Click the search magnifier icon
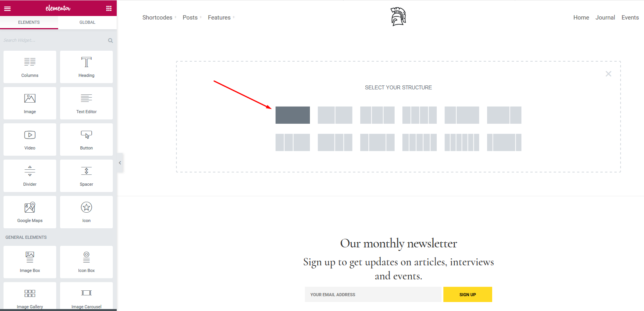The width and height of the screenshot is (644, 311). tap(110, 41)
